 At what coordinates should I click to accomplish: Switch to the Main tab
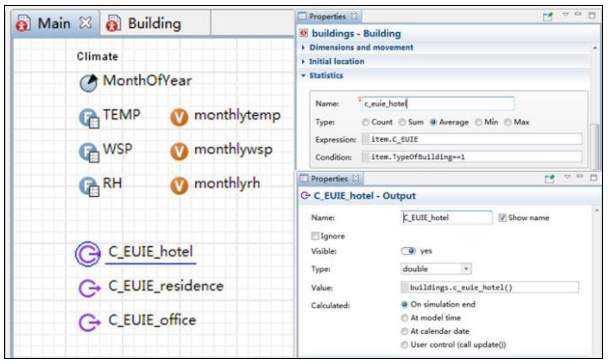53,24
